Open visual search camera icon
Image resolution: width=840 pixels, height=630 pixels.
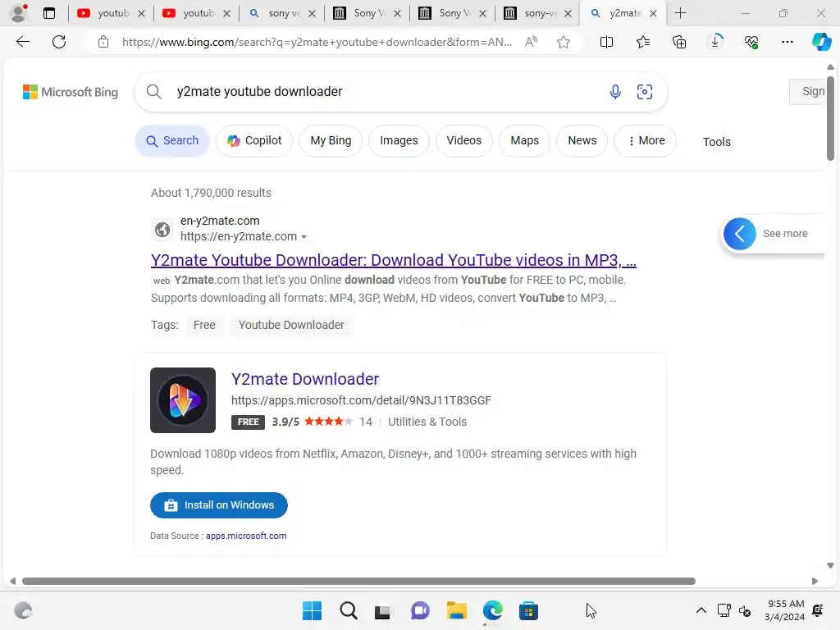tap(645, 92)
